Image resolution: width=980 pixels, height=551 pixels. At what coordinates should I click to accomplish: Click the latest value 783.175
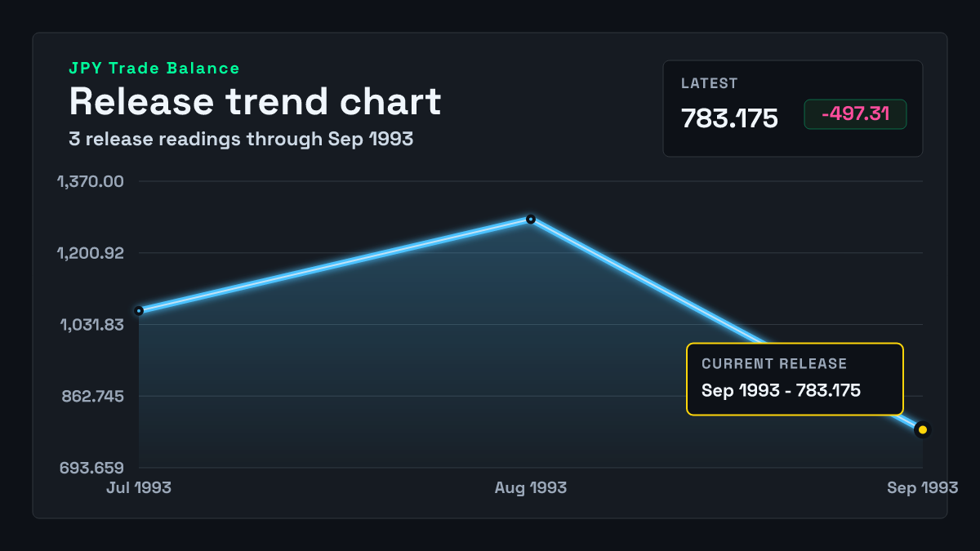(x=729, y=118)
